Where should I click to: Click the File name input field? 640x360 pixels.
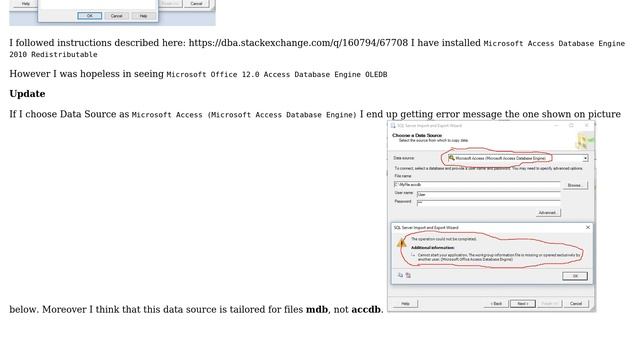(x=477, y=185)
